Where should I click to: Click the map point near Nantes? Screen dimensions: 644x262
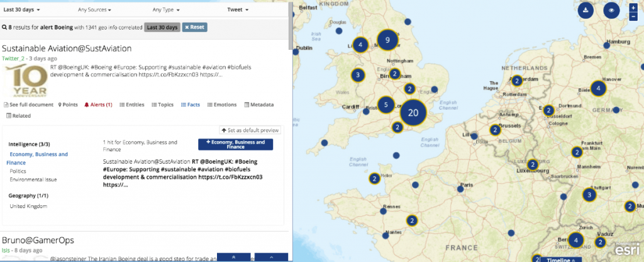(386, 236)
